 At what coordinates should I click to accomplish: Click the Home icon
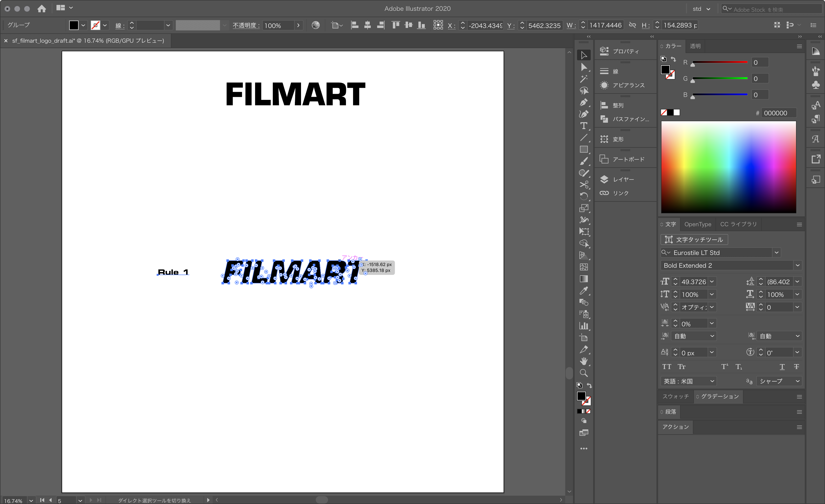41,8
